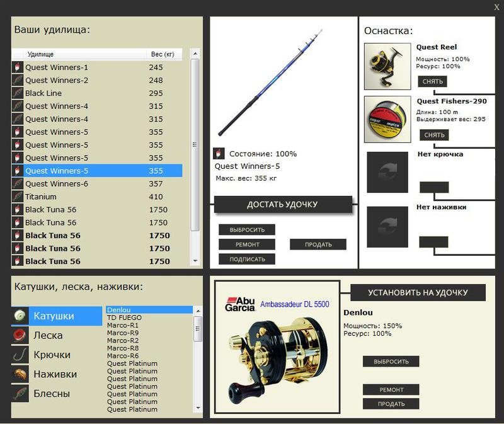The width and height of the screenshot is (504, 424).
Task: Click ПРОДАТЬ for Denlou reel
Action: [391, 404]
